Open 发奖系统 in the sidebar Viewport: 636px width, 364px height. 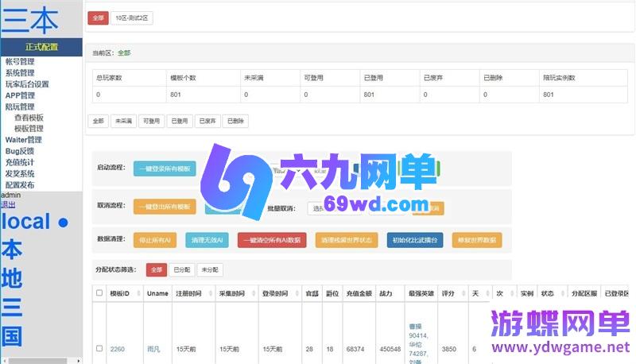[20, 174]
